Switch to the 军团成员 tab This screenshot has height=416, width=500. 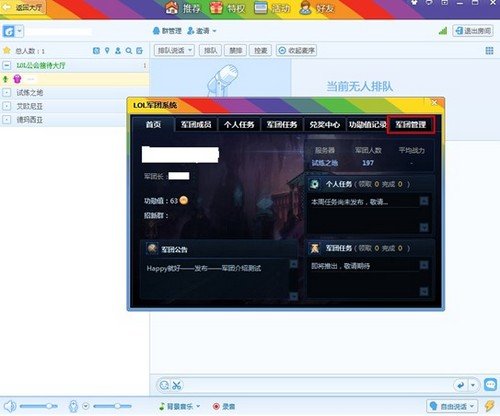196,125
